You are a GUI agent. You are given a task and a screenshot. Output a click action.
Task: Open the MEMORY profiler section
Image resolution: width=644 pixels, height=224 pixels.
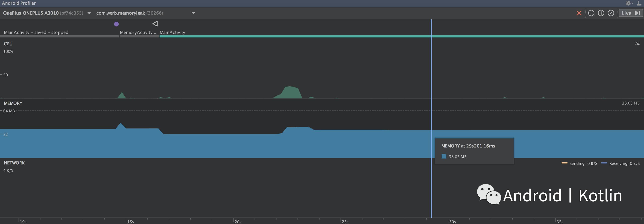[x=13, y=103]
